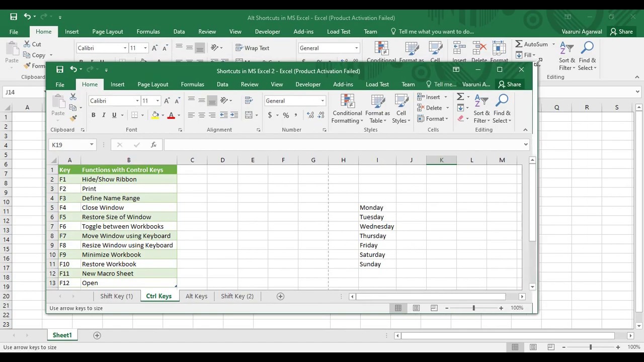Click Insert cells button in front window
Image resolution: width=644 pixels, height=362 pixels.
428,97
